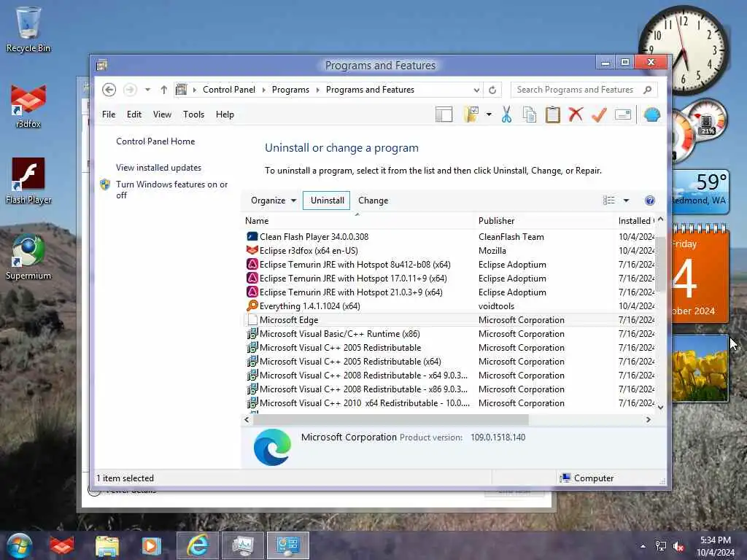This screenshot has height=560, width=747.
Task: Click the volume icon in system tray
Action: pyautogui.click(x=678, y=546)
